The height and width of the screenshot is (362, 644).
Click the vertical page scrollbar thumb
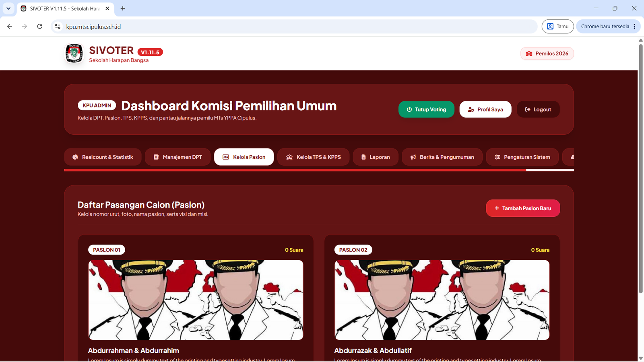(641, 169)
